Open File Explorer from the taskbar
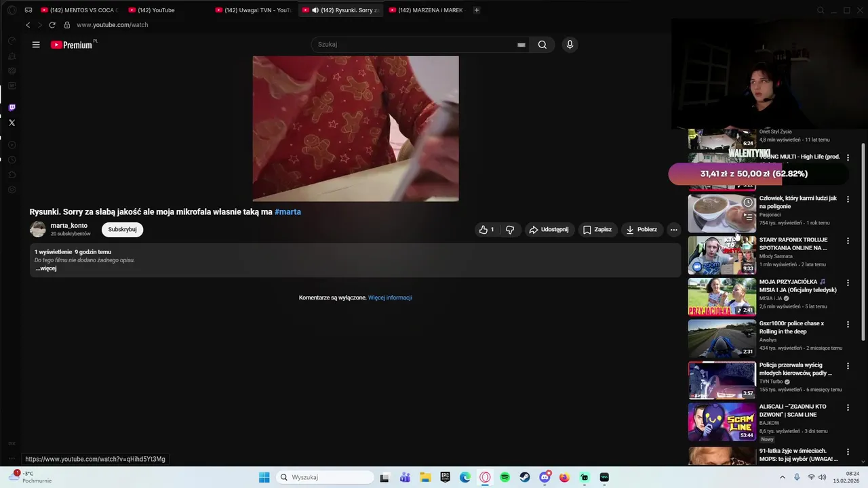This screenshot has height=488, width=868. click(x=425, y=477)
